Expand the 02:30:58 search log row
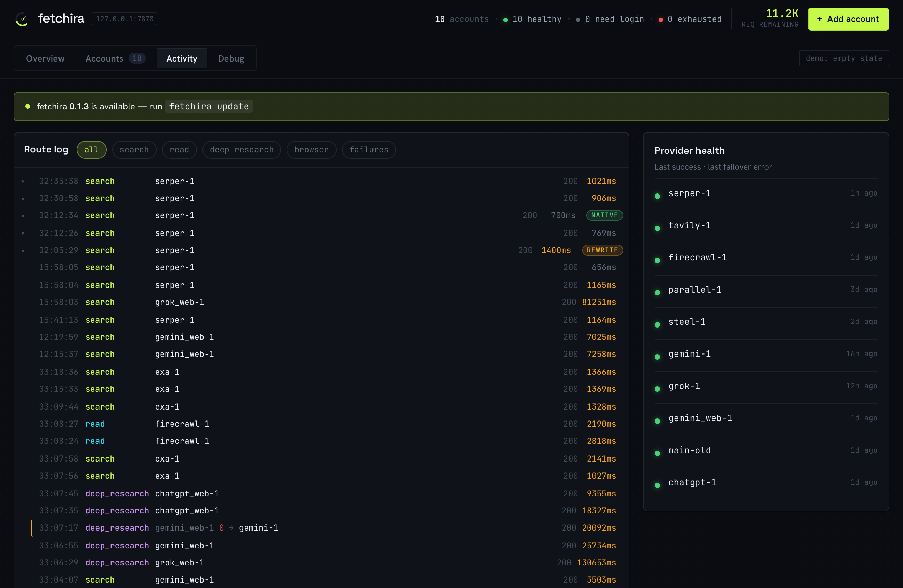 click(x=24, y=198)
